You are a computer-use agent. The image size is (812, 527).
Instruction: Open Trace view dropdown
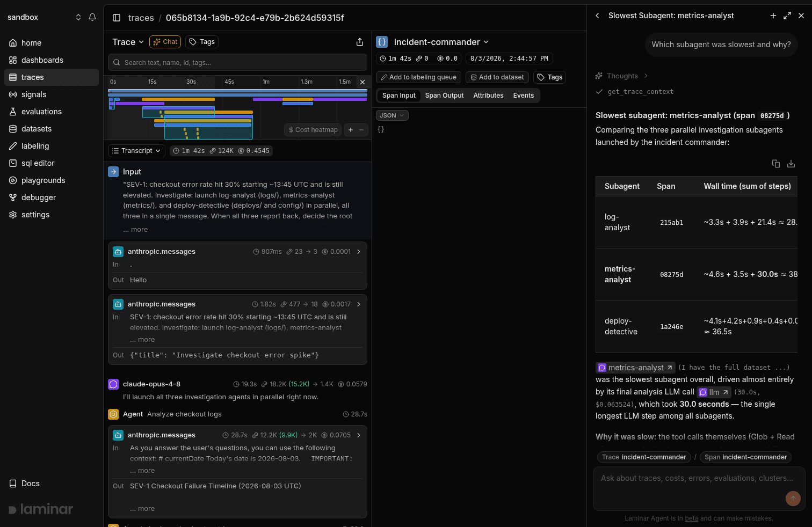pos(128,42)
